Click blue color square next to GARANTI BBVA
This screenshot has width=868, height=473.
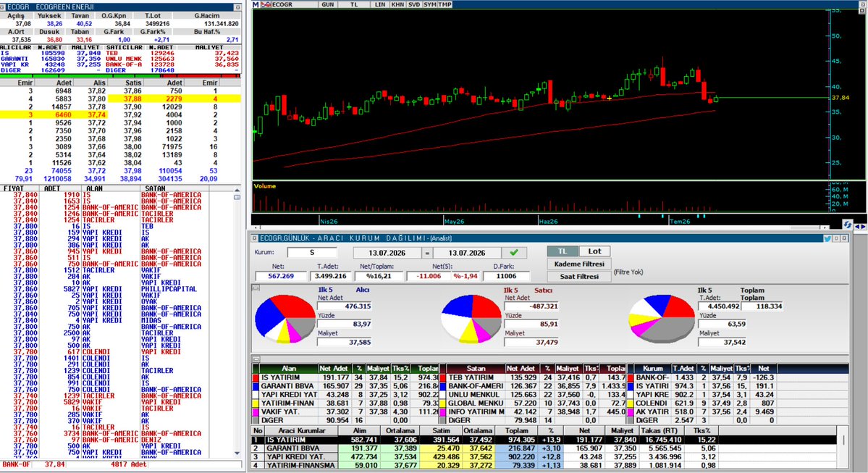tap(256, 386)
